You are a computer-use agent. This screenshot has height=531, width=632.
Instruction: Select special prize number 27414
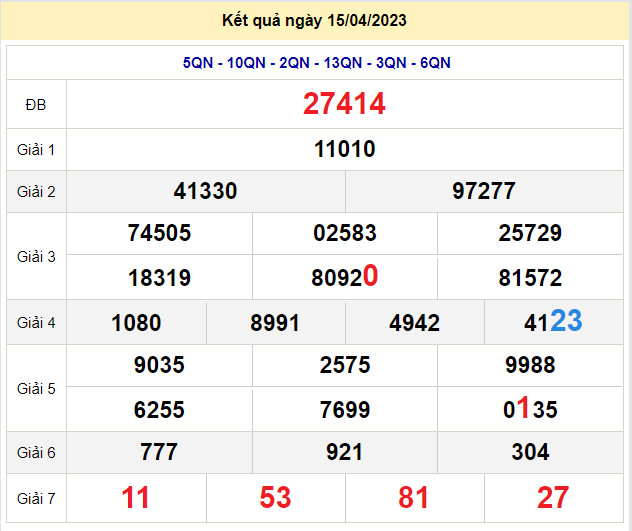345,104
